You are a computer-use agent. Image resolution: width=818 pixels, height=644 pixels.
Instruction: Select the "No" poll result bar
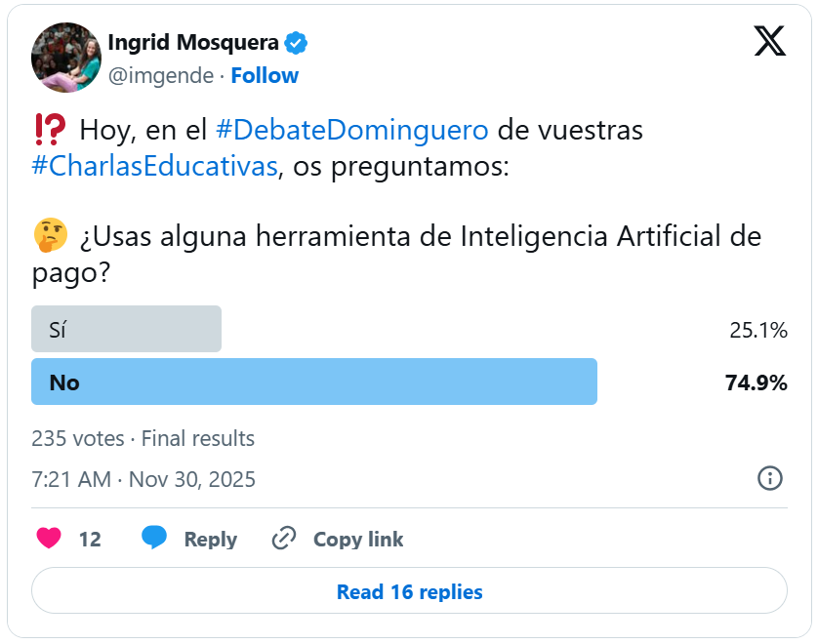click(x=314, y=382)
